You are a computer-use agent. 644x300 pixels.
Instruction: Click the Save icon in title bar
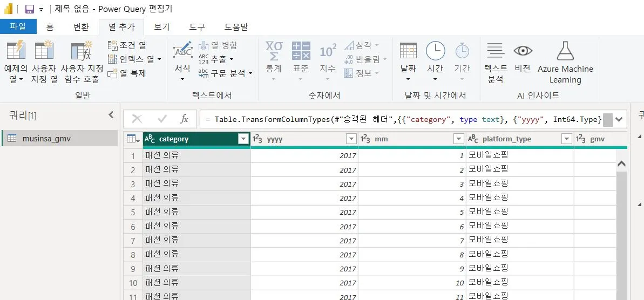29,9
